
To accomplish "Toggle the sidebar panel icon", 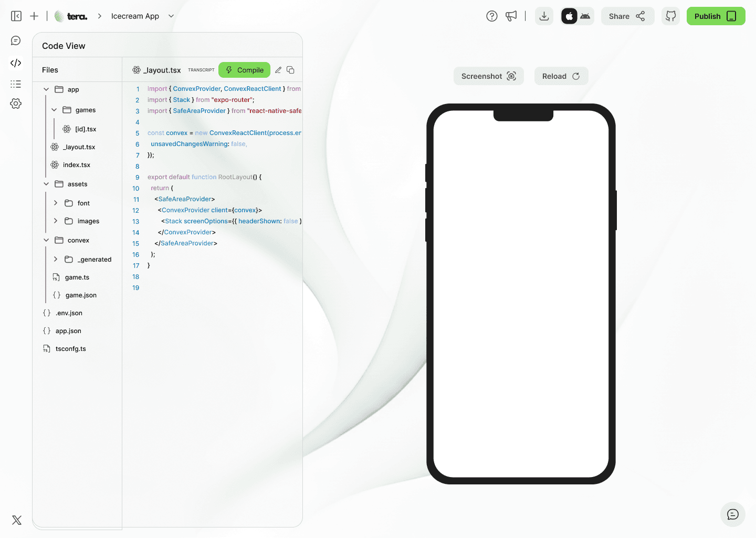I will pyautogui.click(x=16, y=16).
